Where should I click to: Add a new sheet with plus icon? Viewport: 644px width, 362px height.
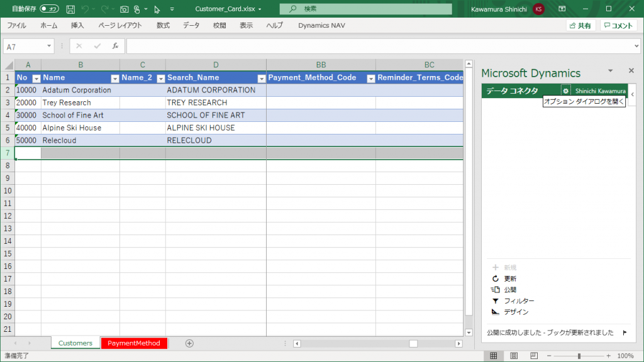189,344
